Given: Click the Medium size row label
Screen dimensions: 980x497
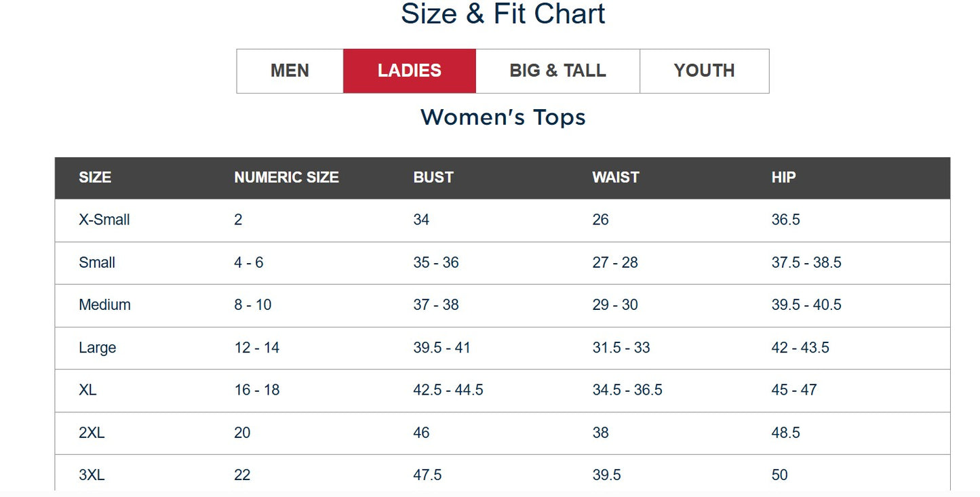Looking at the screenshot, I should tap(104, 305).
